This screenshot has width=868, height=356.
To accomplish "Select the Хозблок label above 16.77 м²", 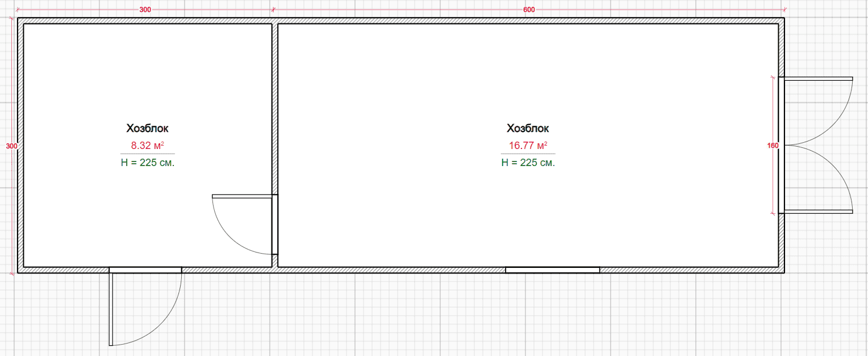I will pos(528,129).
